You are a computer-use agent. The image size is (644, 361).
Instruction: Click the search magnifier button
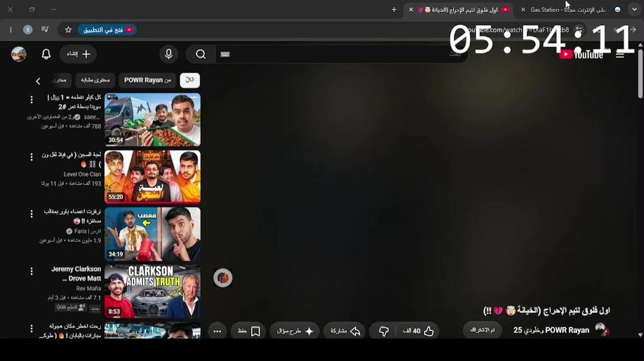(x=201, y=54)
